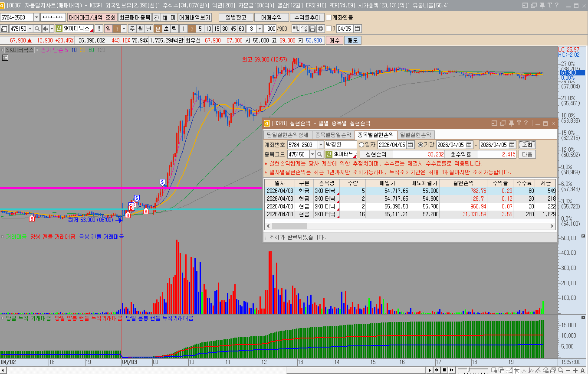Select the 10-minute interval button
This screenshot has width=588, height=374.
pos(208,29)
